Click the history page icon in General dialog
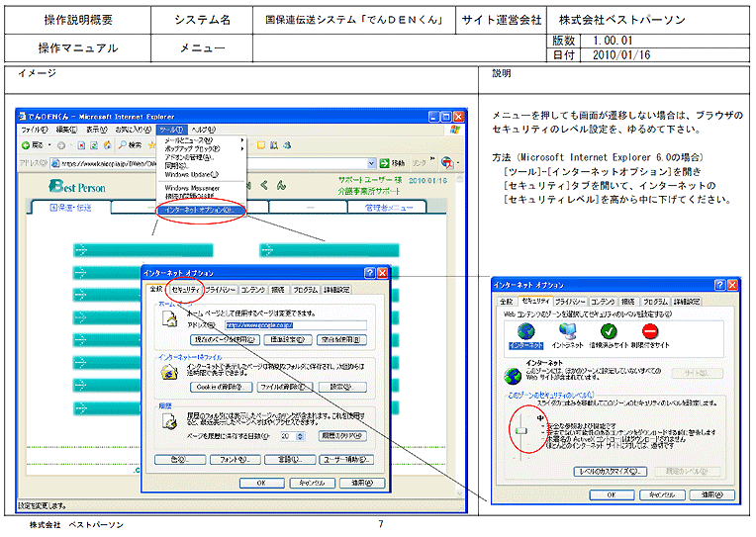Viewport: 756px width, 537px height. tap(170, 421)
